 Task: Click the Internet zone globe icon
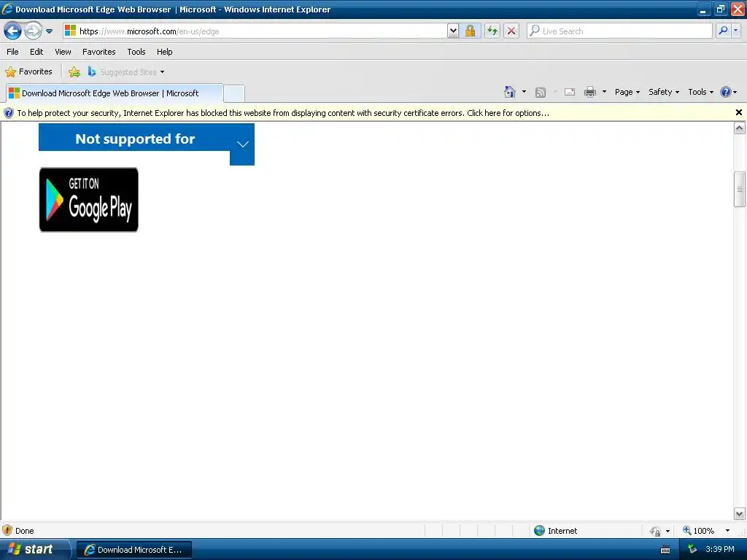(x=539, y=531)
